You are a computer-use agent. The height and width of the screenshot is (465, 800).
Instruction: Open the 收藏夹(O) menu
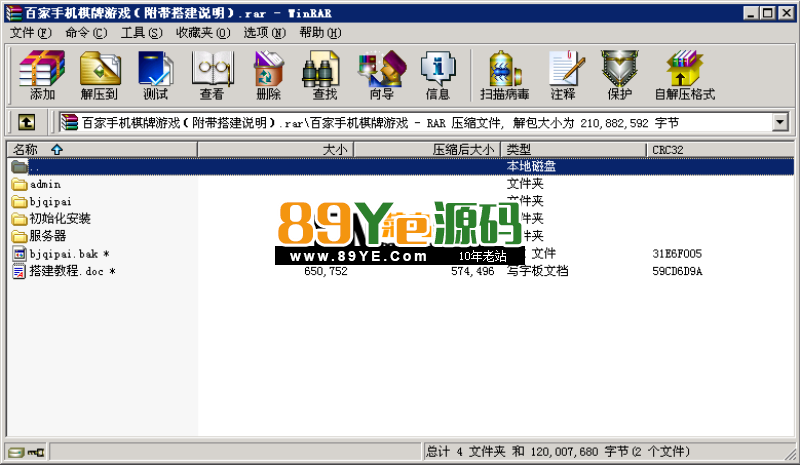click(x=203, y=33)
